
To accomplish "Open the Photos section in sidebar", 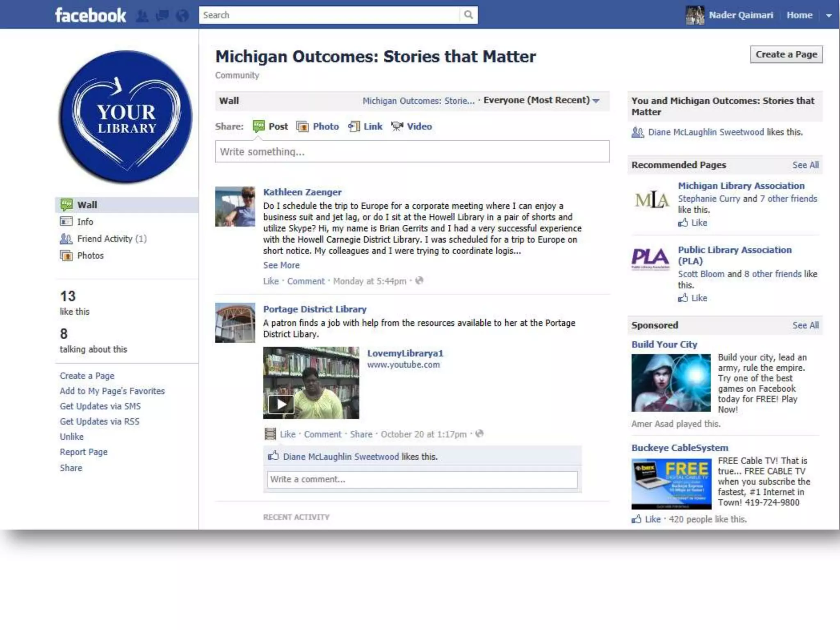I will click(x=90, y=256).
